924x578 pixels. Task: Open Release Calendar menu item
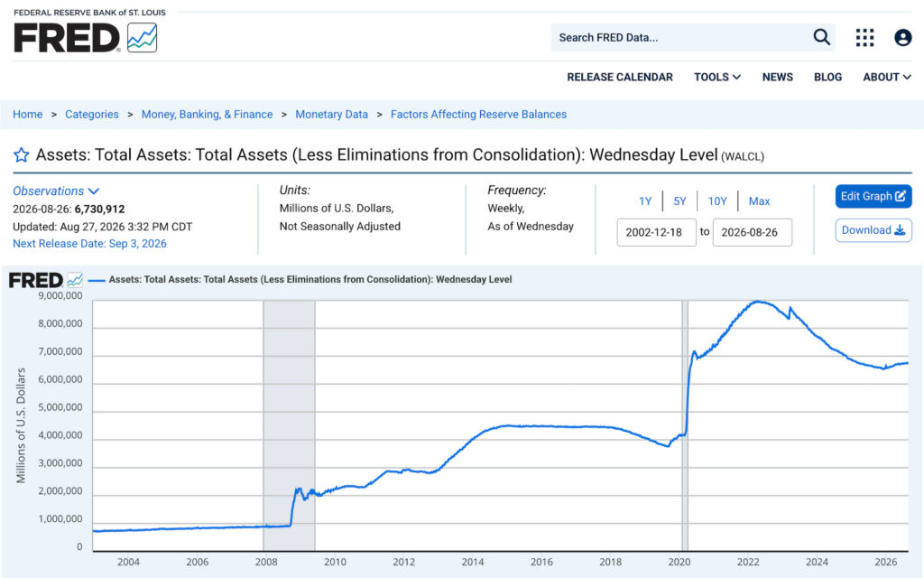coord(619,78)
